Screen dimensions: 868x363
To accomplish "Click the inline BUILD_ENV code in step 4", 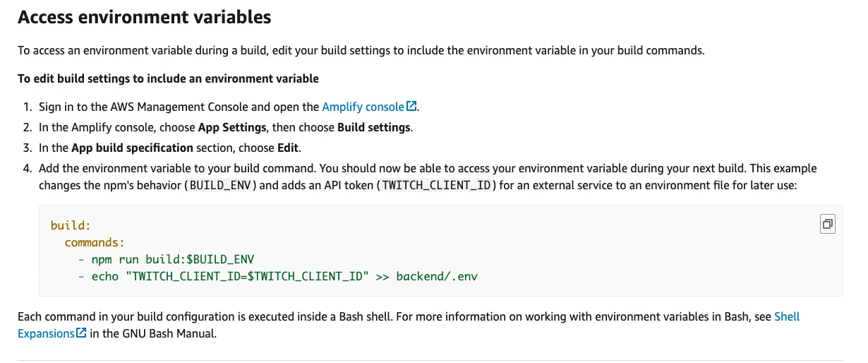I will pos(222,185).
